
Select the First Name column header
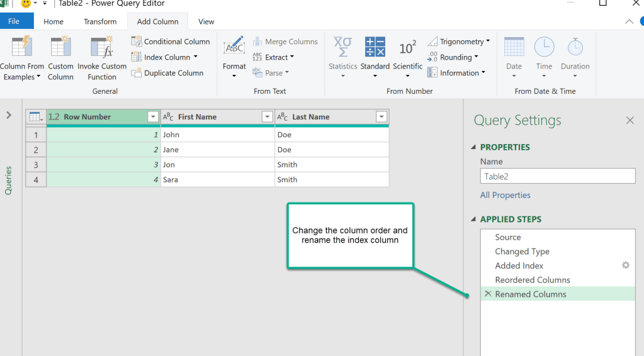(217, 117)
